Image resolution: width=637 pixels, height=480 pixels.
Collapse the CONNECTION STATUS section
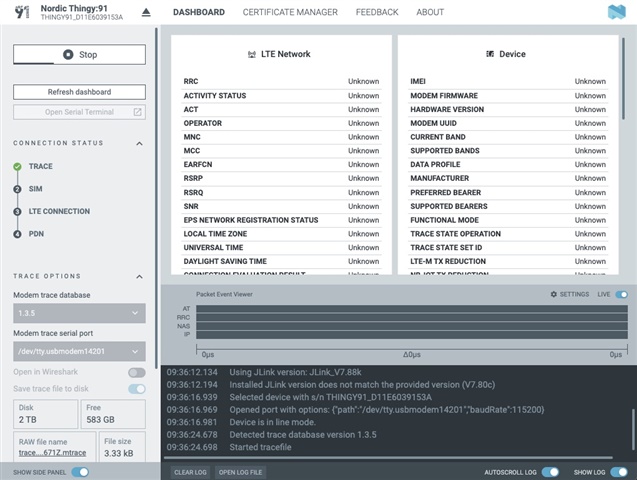(x=139, y=143)
